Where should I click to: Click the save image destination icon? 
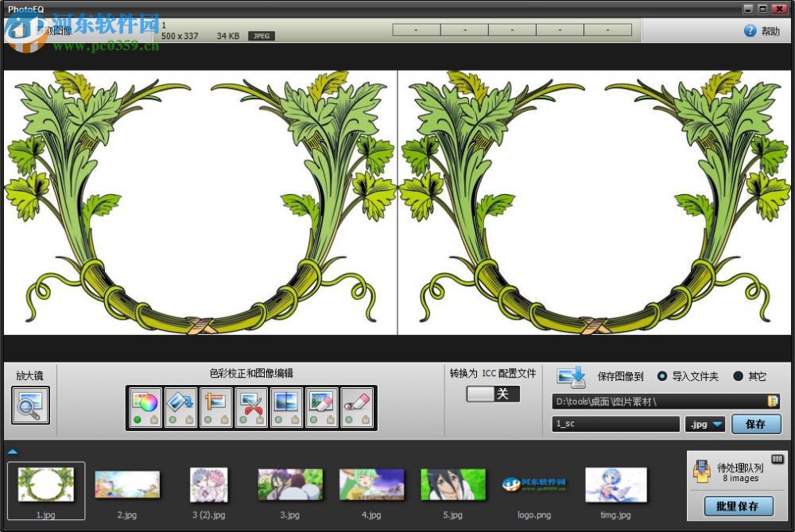coord(571,376)
